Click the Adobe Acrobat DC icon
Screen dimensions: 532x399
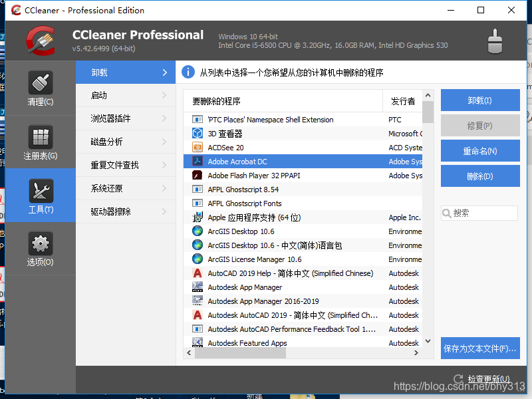tap(198, 161)
